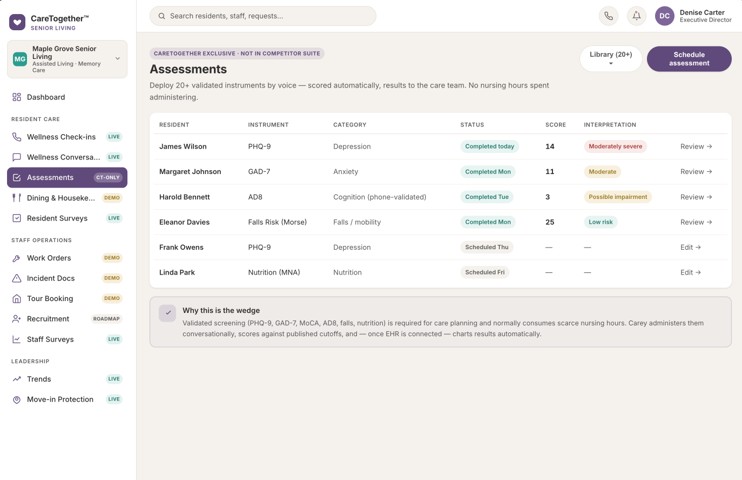Image resolution: width=742 pixels, height=480 pixels.
Task: Edit Linda Park's Nutrition assessment
Action: click(690, 273)
